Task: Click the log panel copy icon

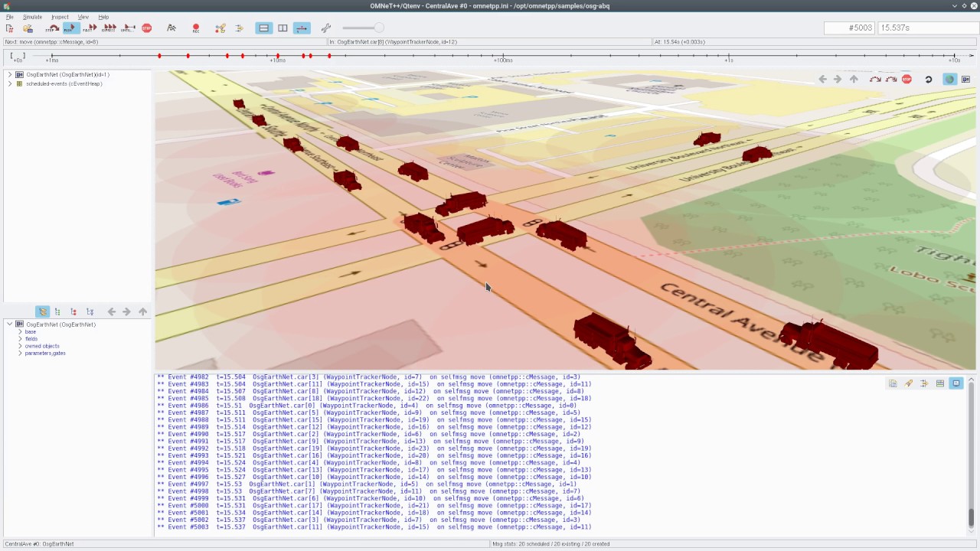Action: click(893, 383)
